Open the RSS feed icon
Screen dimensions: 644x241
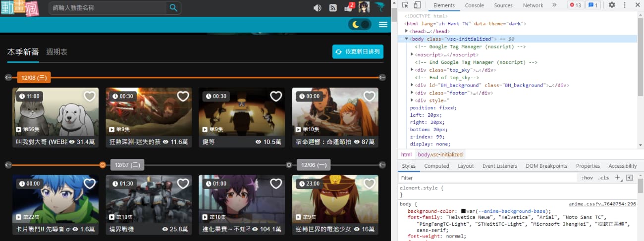tap(333, 8)
